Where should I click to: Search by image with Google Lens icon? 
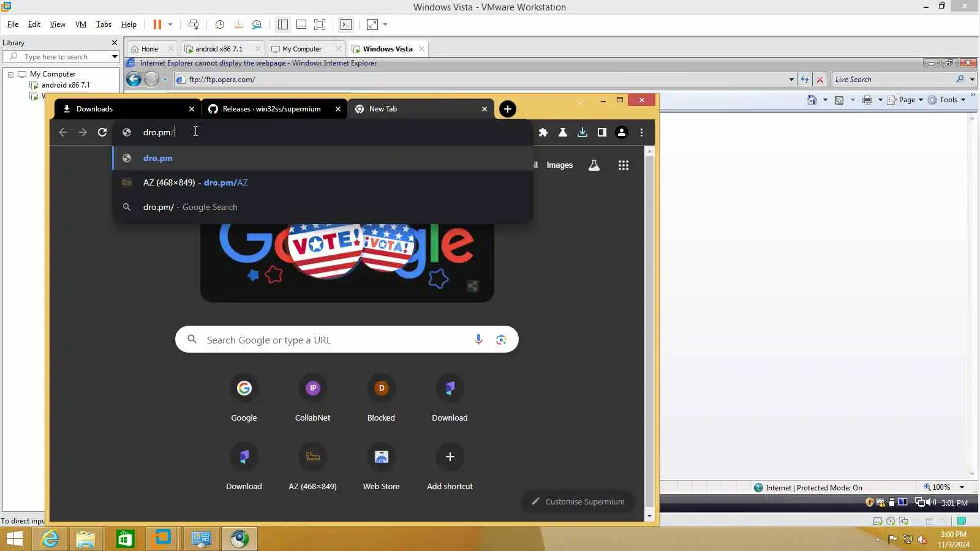[x=501, y=340]
